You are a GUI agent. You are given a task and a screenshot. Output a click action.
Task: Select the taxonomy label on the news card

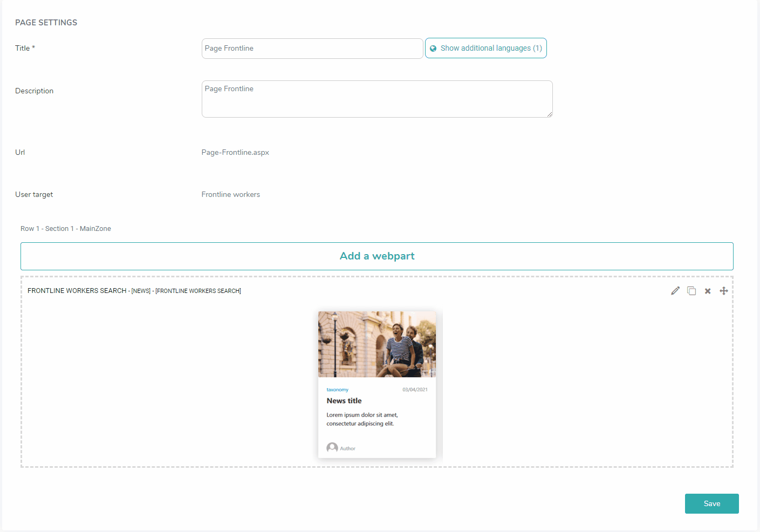pyautogui.click(x=337, y=389)
